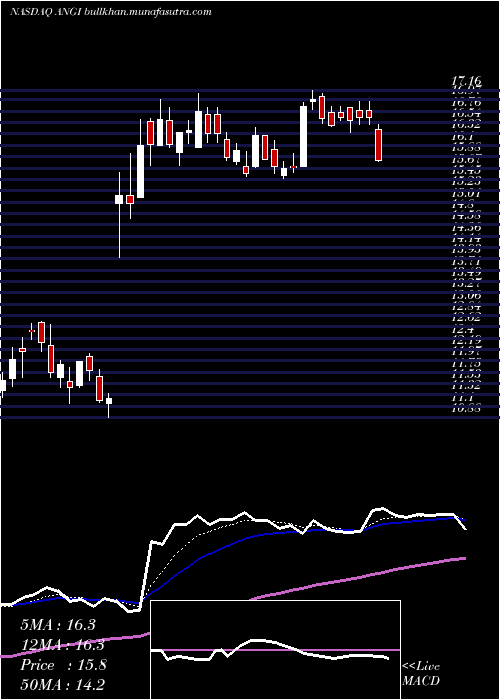This screenshot has height=700, width=500.
Task: Select the last red candlestick on the chart
Action: click(379, 145)
